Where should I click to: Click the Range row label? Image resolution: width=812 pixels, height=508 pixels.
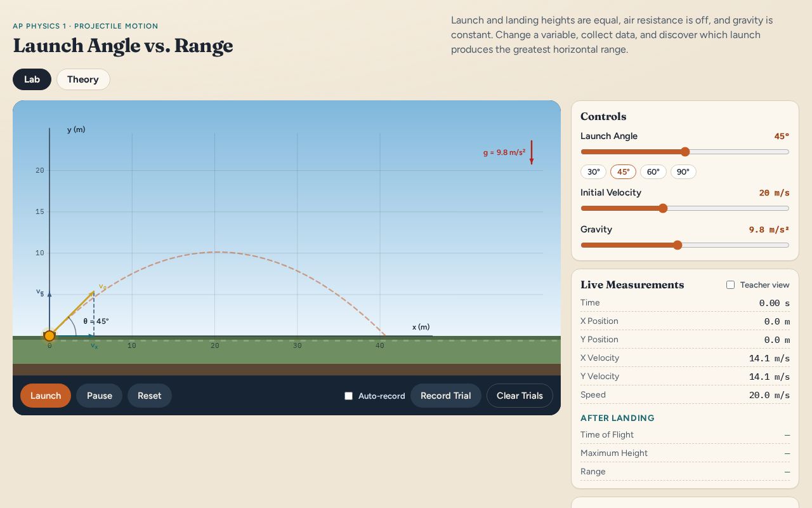593,472
